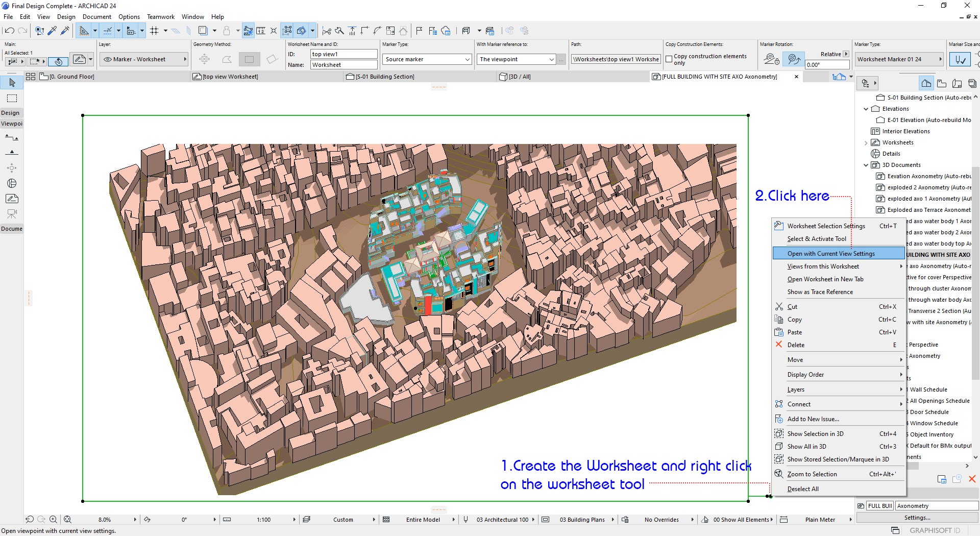Switch to the top view Worksheet tab

tap(230, 77)
